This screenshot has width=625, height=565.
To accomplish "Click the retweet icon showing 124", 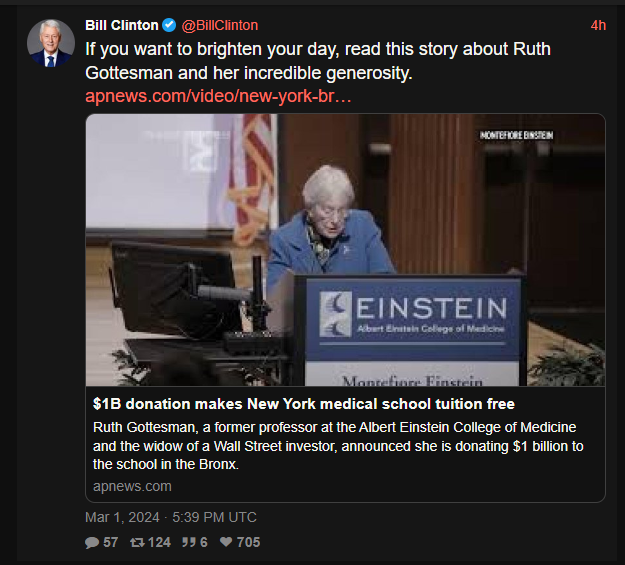I will pos(138,542).
